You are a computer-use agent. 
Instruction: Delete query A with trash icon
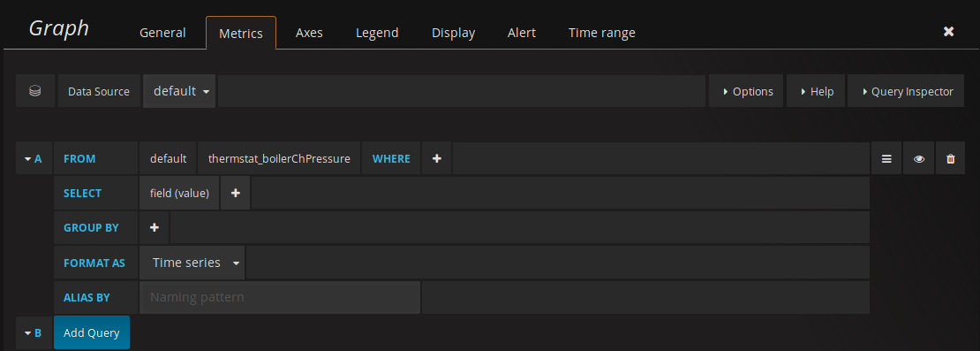(x=951, y=159)
